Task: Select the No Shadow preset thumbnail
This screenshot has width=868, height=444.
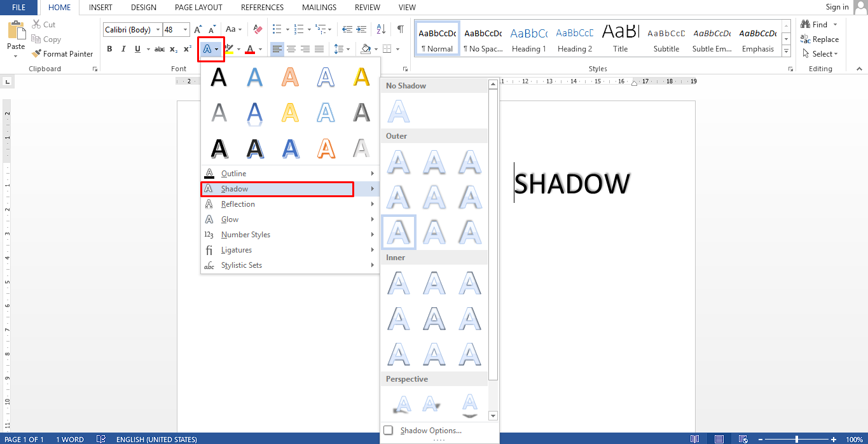Action: pyautogui.click(x=399, y=111)
